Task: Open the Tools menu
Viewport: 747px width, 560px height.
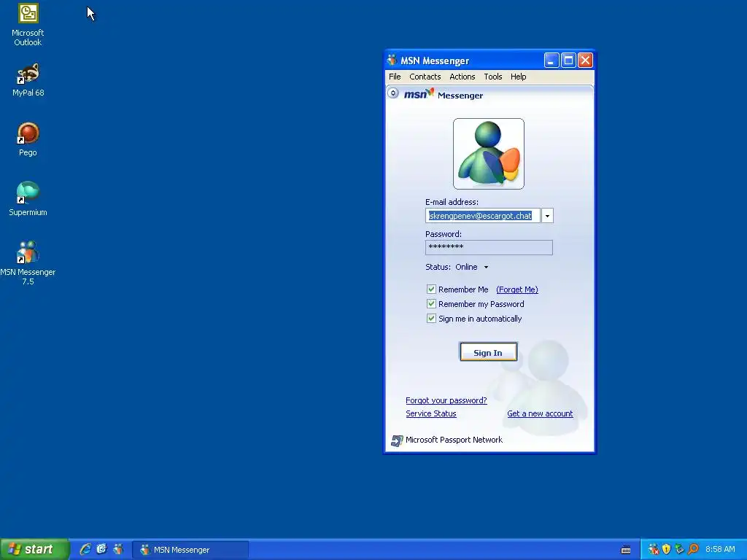Action: click(493, 77)
